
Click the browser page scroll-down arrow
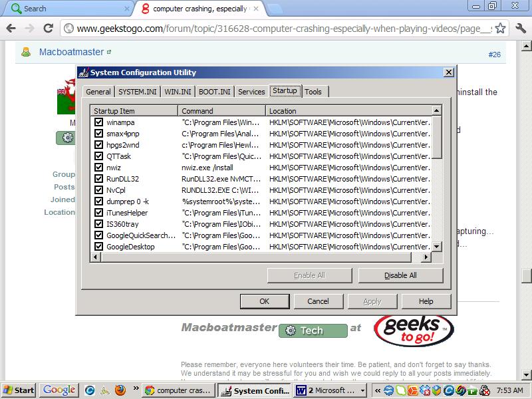click(526, 375)
